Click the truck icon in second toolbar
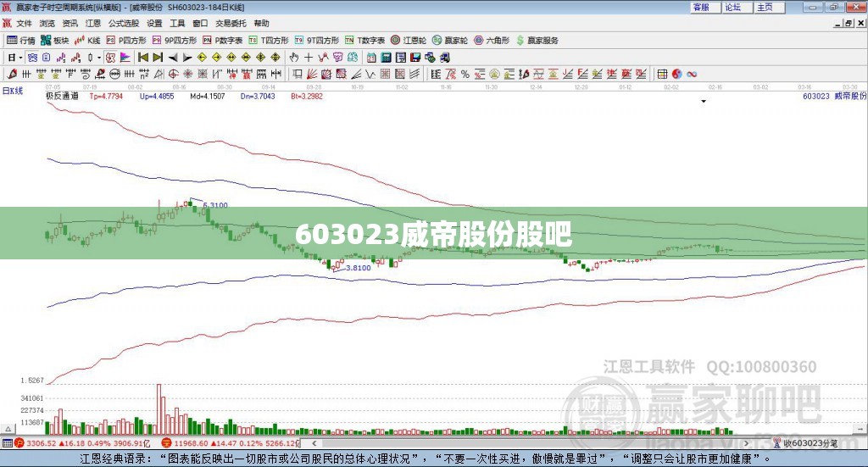Viewport: 868px width, 467px height. (444, 57)
